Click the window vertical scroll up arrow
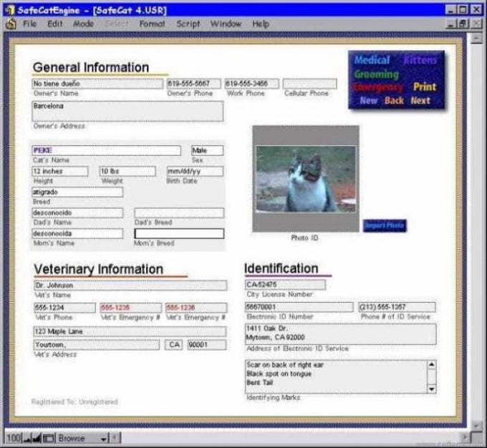 point(476,39)
